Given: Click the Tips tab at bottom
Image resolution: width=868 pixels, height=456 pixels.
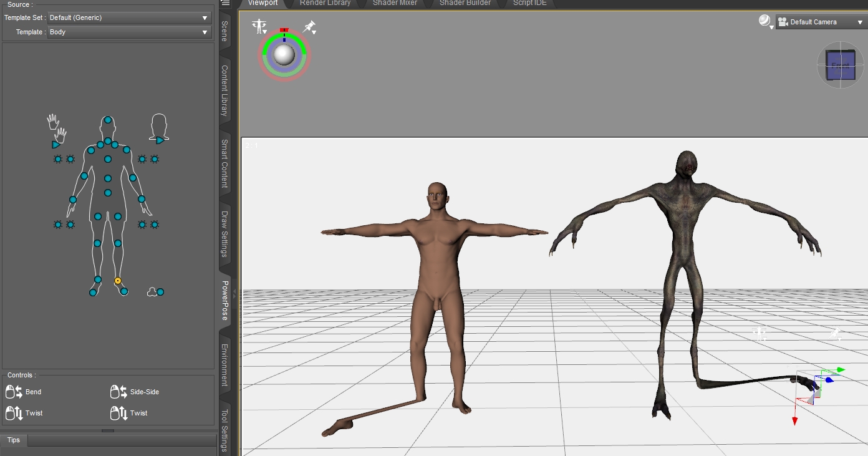Looking at the screenshot, I should [14, 440].
